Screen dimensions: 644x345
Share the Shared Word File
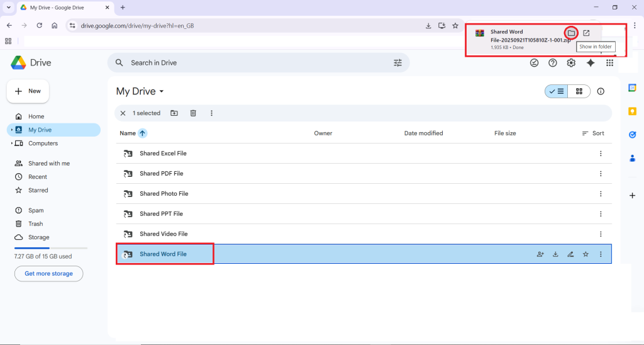click(x=540, y=254)
